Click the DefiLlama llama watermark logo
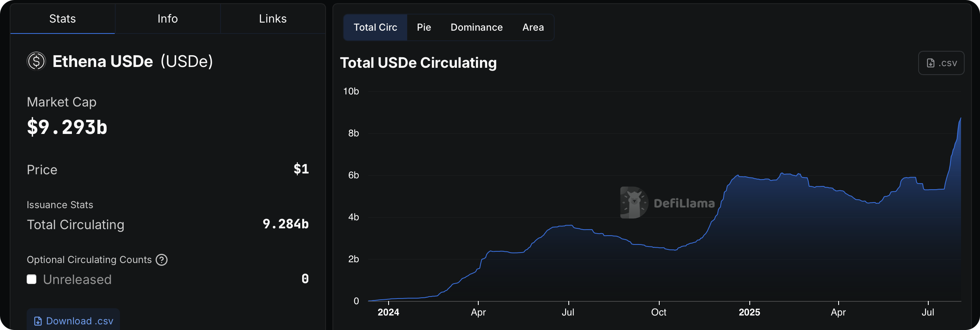 click(634, 203)
